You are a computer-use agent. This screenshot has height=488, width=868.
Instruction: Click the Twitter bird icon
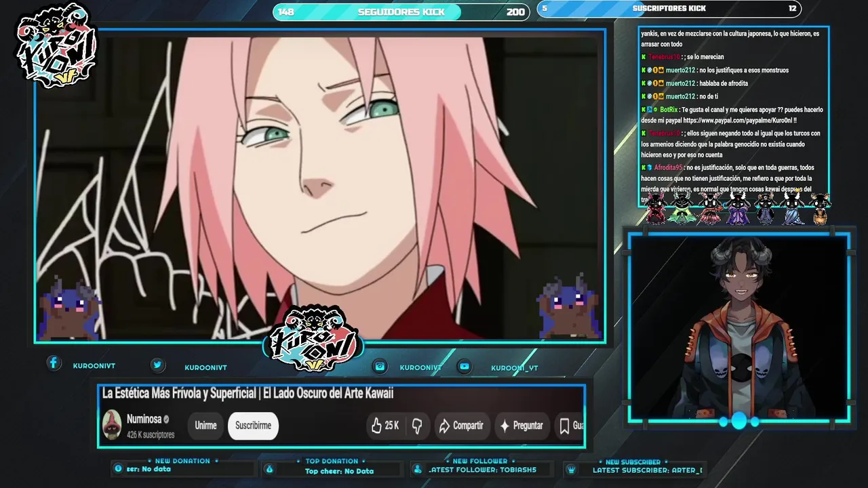pos(157,365)
